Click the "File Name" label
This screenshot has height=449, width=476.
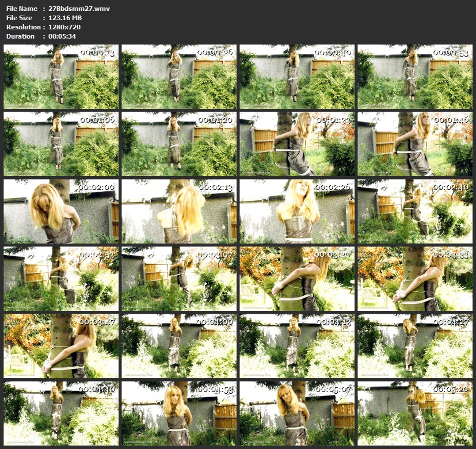pyautogui.click(x=22, y=9)
